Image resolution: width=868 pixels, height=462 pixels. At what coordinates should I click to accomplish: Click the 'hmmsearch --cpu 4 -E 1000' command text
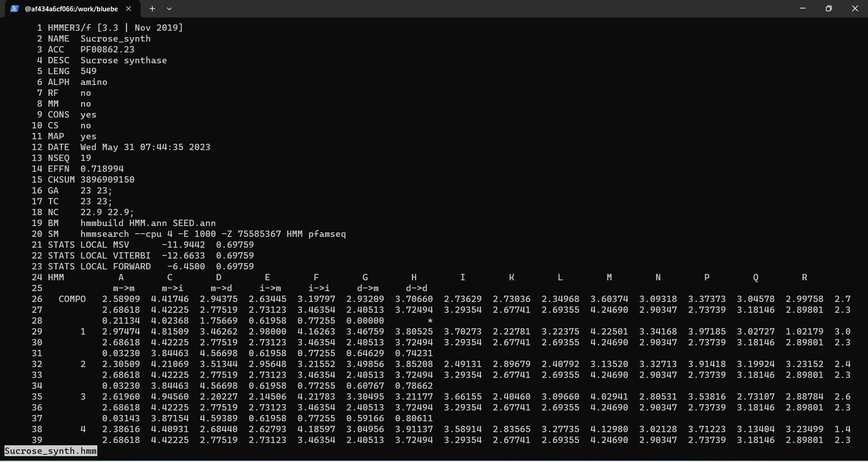(x=148, y=234)
